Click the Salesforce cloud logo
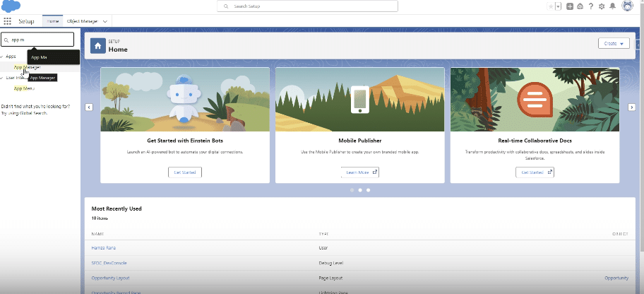Viewport: 644px width, 294px height. [x=11, y=6]
